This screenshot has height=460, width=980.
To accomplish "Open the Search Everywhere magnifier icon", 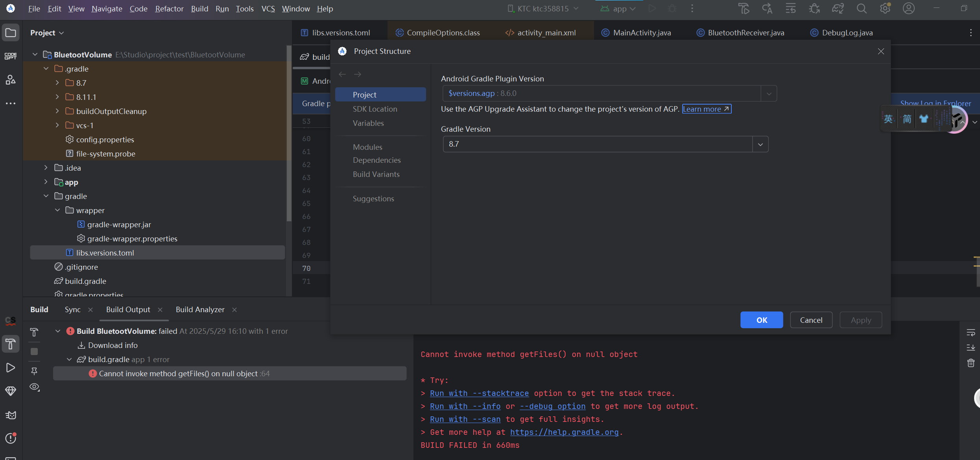I will click(862, 8).
